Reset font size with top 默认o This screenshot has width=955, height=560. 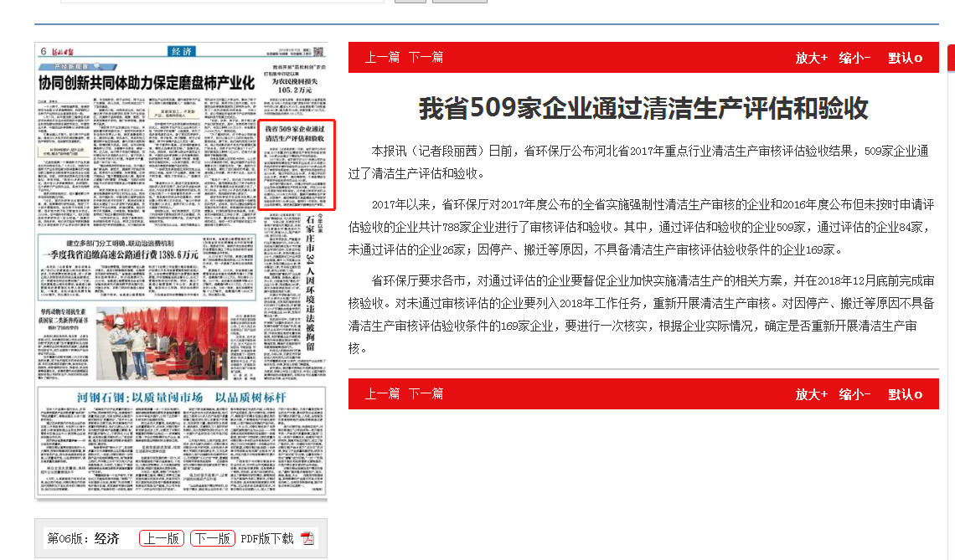pos(905,58)
